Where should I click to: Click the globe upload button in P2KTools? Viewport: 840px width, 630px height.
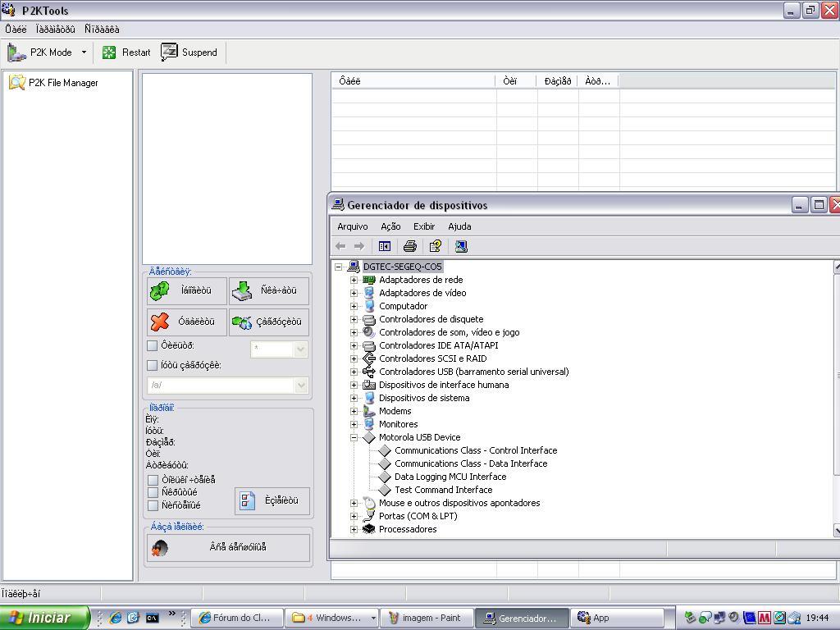pyautogui.click(x=269, y=322)
